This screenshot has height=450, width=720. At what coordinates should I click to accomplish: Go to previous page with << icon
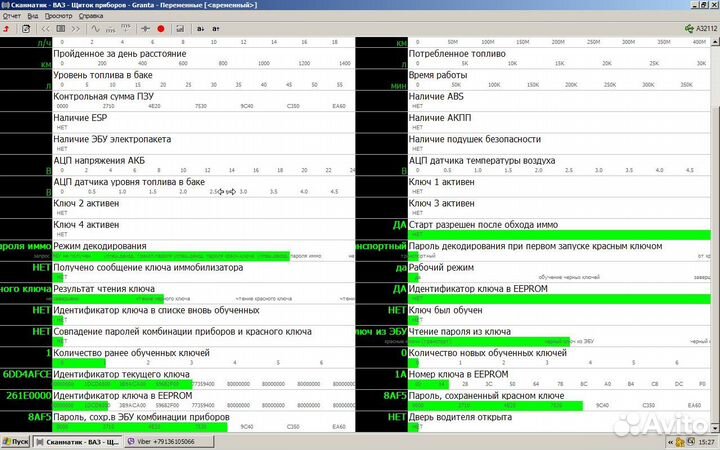tap(46, 28)
